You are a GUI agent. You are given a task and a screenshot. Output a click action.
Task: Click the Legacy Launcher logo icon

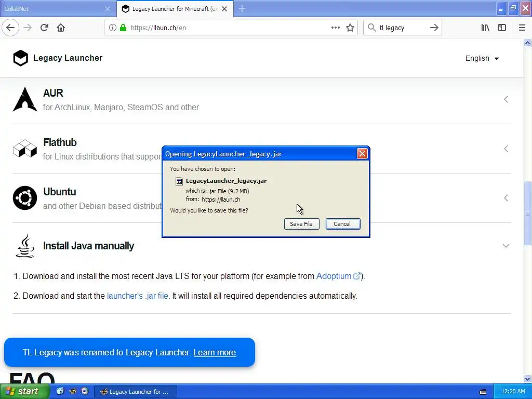point(21,58)
